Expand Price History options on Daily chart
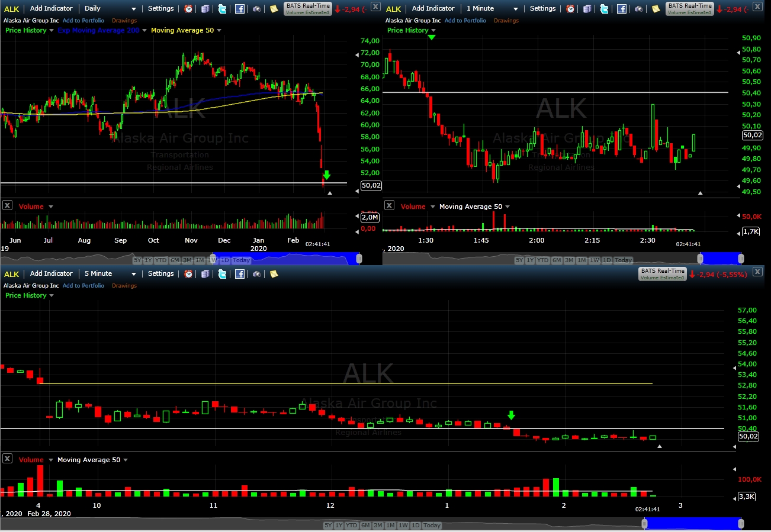The height and width of the screenshot is (532, 771). [x=52, y=30]
